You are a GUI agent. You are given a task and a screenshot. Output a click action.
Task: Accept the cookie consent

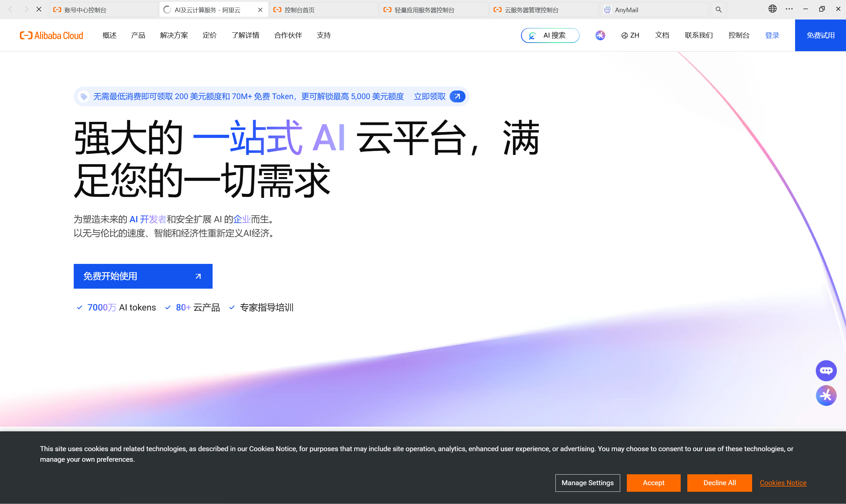pyautogui.click(x=653, y=483)
